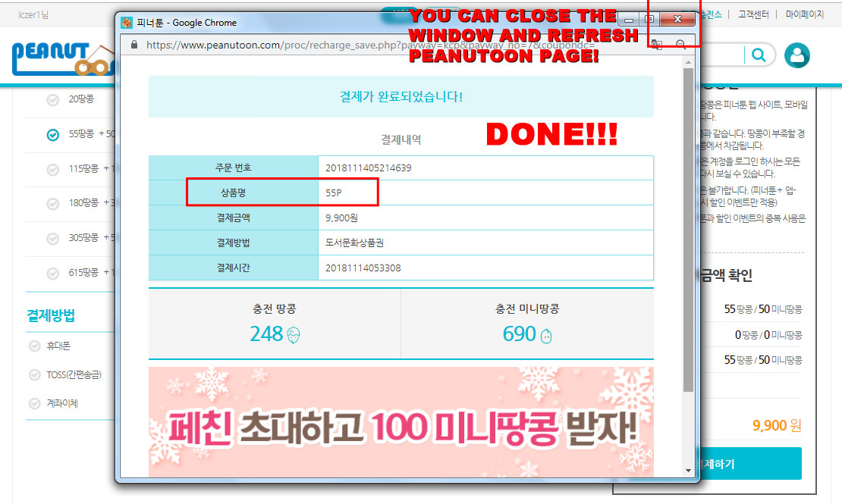Viewport: 842px width, 504px height.
Task: Close the 피너툰 payment popup window
Action: tap(677, 19)
